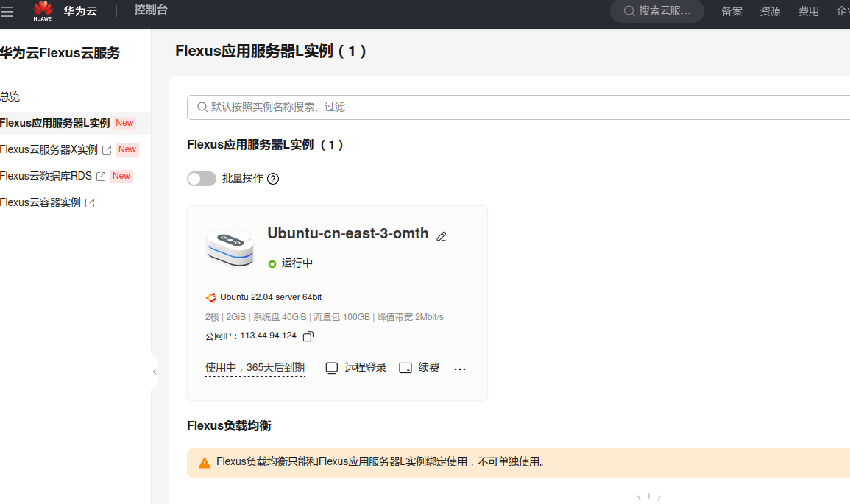Select Flexus云服务器X实例 in the sidebar
This screenshot has height=504, width=850.
pos(49,149)
